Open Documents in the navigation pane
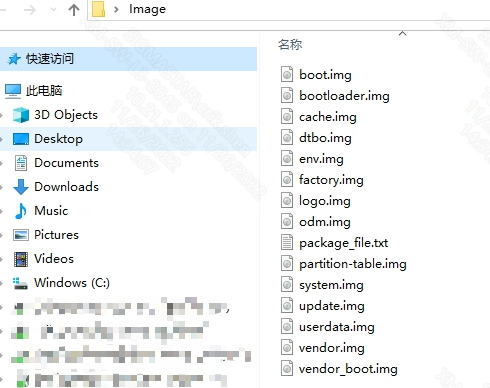 [x=66, y=163]
